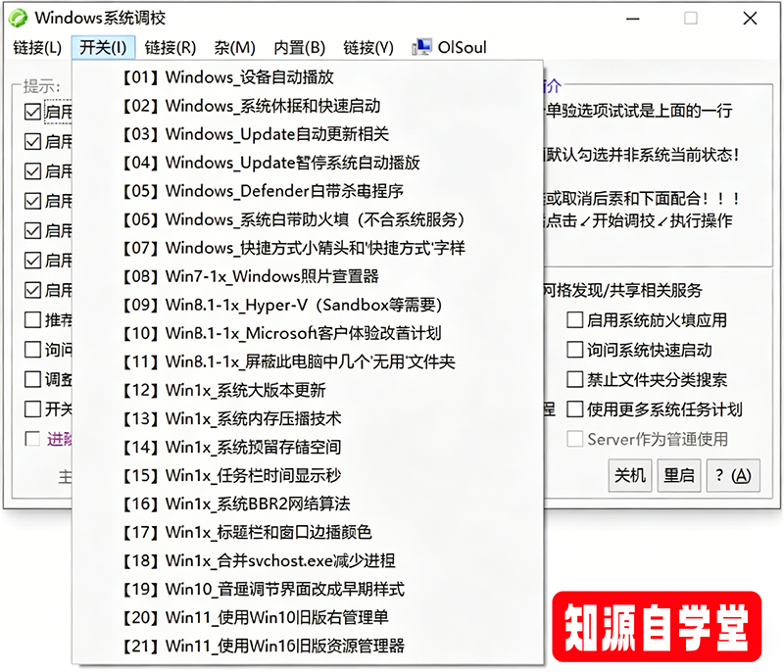The height and width of the screenshot is (672, 784).
Task: Select 【08】 Win7-1x_Windows照片查看器
Action: coord(308,276)
